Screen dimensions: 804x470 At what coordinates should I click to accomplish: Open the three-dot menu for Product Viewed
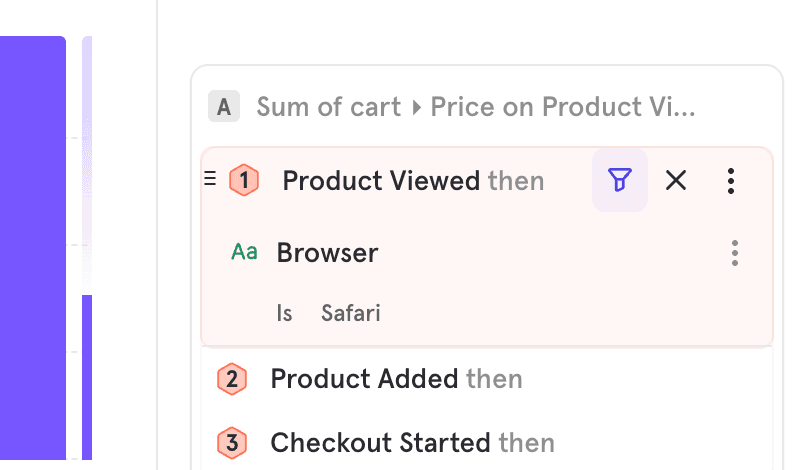coord(732,180)
